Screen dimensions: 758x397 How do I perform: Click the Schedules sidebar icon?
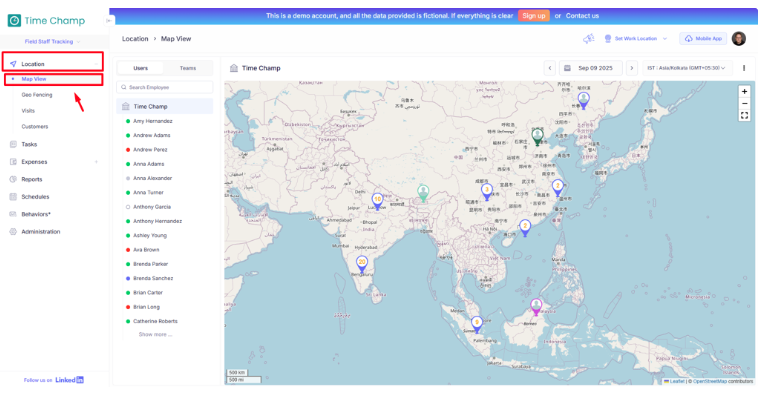(13, 196)
